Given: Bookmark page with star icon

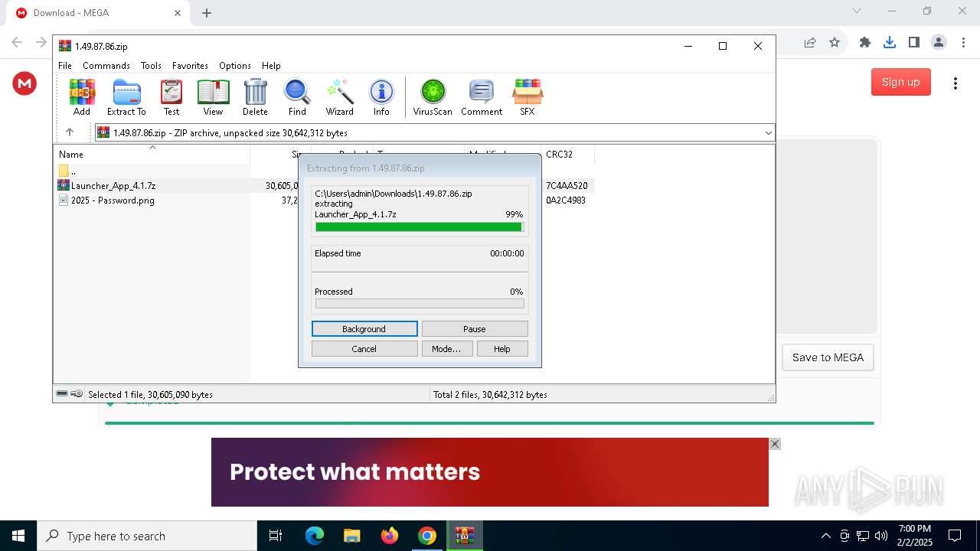Looking at the screenshot, I should click(835, 43).
